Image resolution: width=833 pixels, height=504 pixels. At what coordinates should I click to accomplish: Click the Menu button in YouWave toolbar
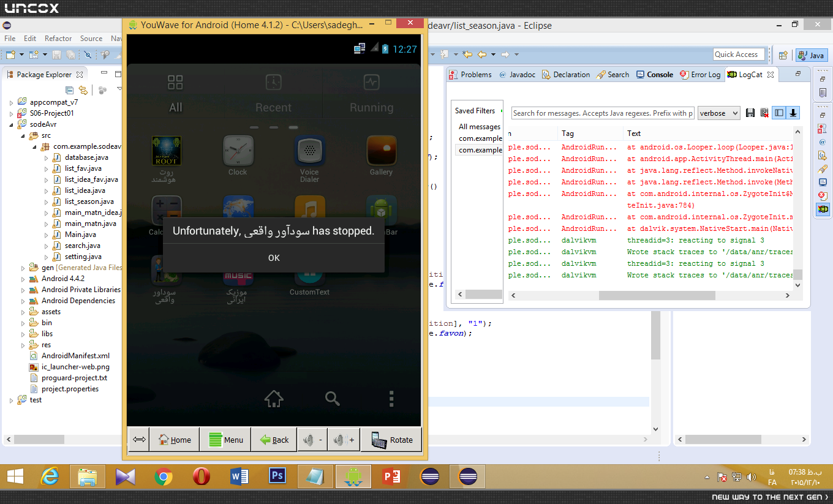(225, 440)
